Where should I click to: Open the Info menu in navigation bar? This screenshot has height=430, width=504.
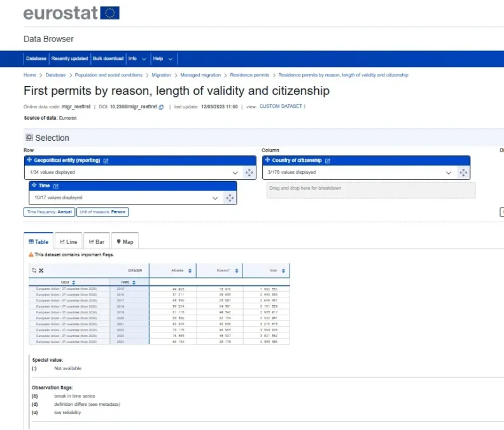pos(136,59)
